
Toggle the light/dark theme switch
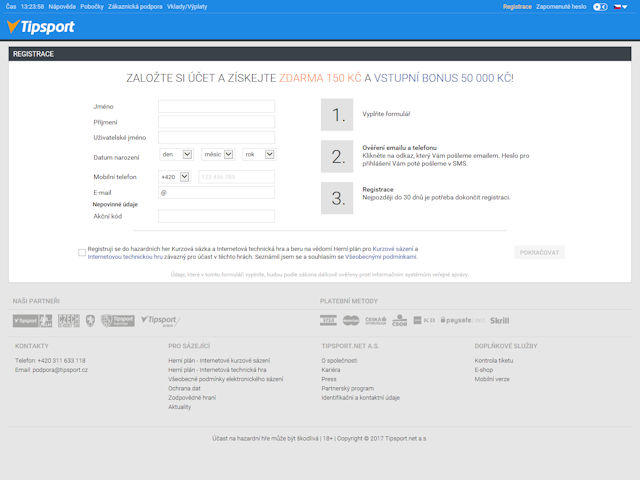600,7
